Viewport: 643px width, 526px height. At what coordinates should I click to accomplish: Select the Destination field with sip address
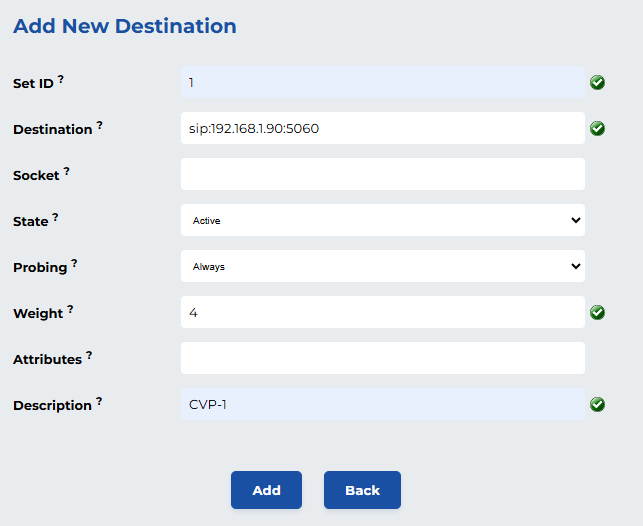[x=382, y=128]
